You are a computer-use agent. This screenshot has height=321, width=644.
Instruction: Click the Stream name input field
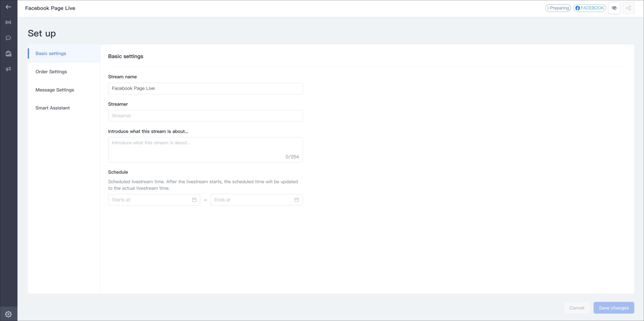coord(205,88)
